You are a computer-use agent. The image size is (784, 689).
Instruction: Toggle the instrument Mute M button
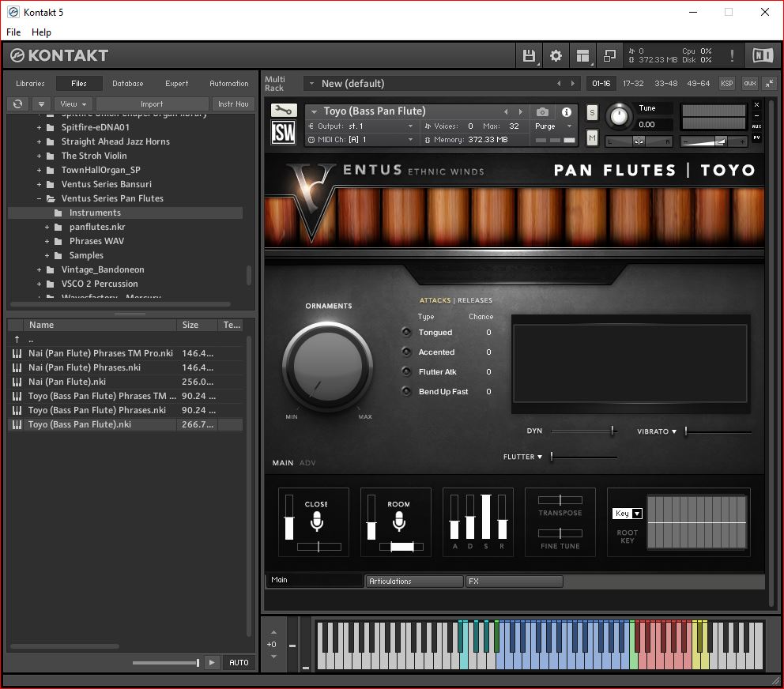coord(592,137)
